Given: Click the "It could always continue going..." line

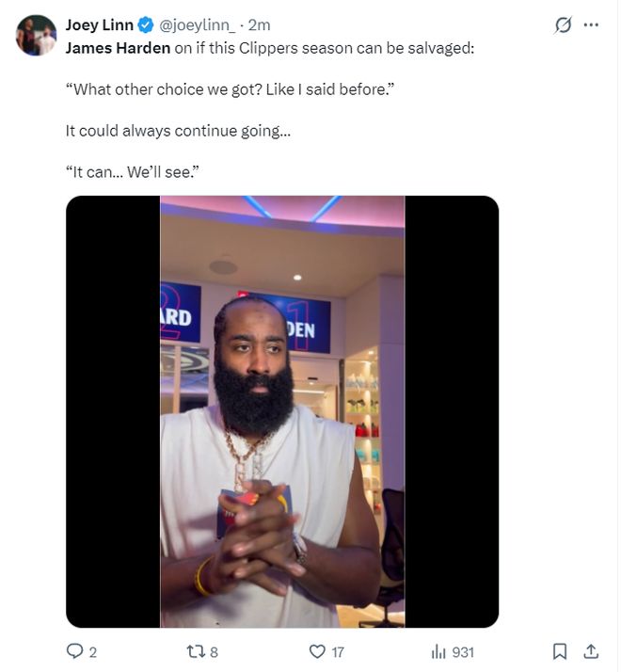Looking at the screenshot, I should tap(178, 131).
